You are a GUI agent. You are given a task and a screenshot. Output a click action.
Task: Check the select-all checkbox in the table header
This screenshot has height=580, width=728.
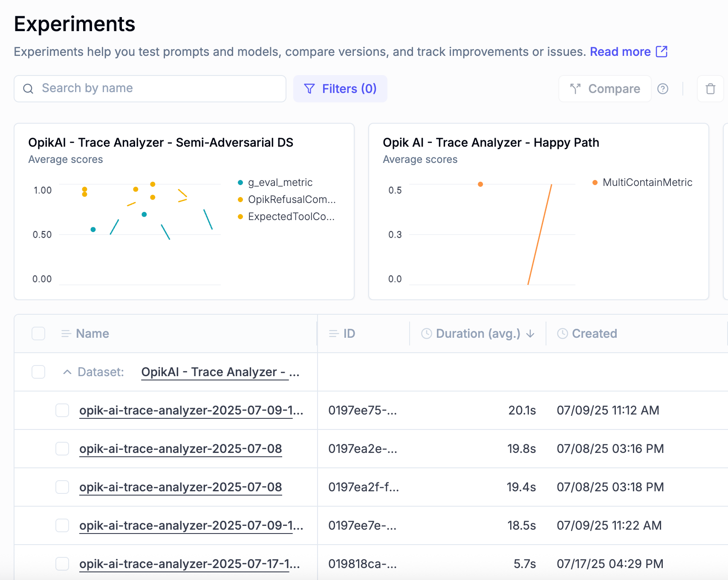click(38, 333)
